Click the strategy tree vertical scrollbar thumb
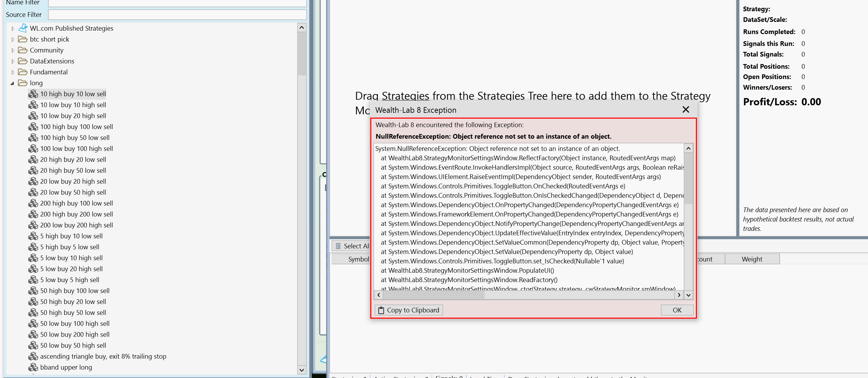 click(x=302, y=54)
